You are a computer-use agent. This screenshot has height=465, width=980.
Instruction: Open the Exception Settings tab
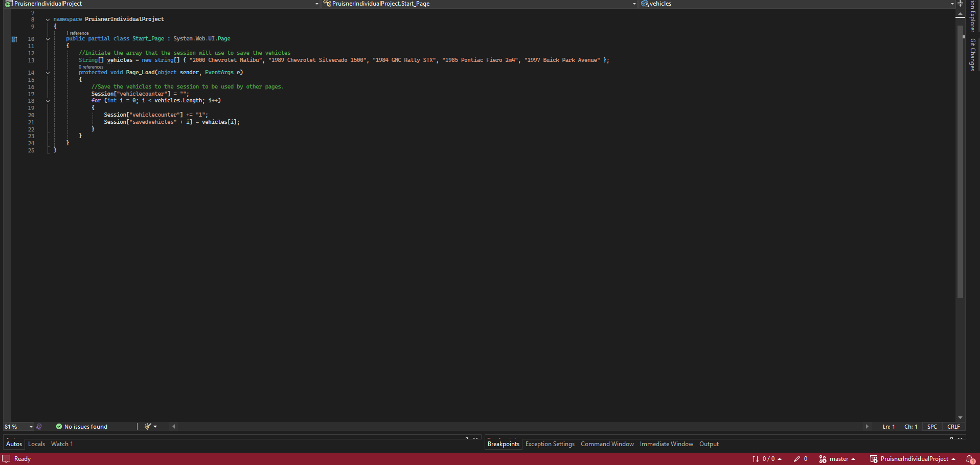click(x=550, y=444)
